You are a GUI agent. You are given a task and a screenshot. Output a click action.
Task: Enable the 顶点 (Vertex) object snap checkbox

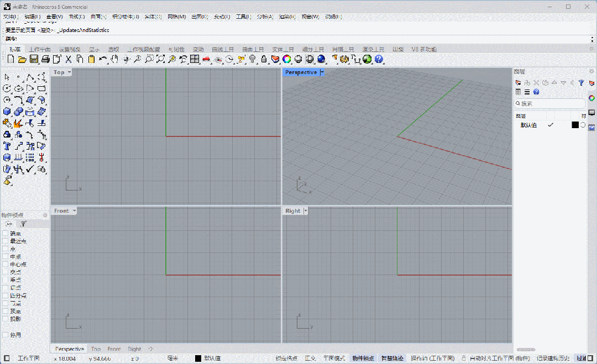click(x=6, y=311)
